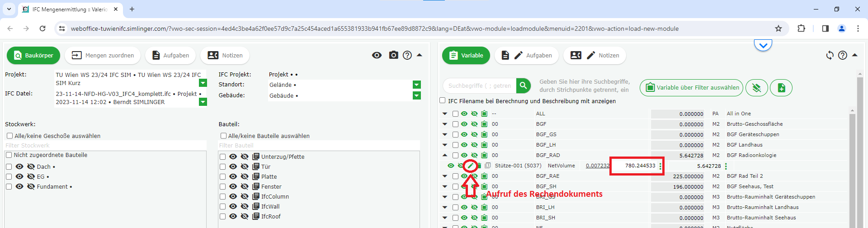This screenshot has width=868, height=228.
Task: Click the refresh sync icon in right panel
Action: pyautogui.click(x=830, y=55)
